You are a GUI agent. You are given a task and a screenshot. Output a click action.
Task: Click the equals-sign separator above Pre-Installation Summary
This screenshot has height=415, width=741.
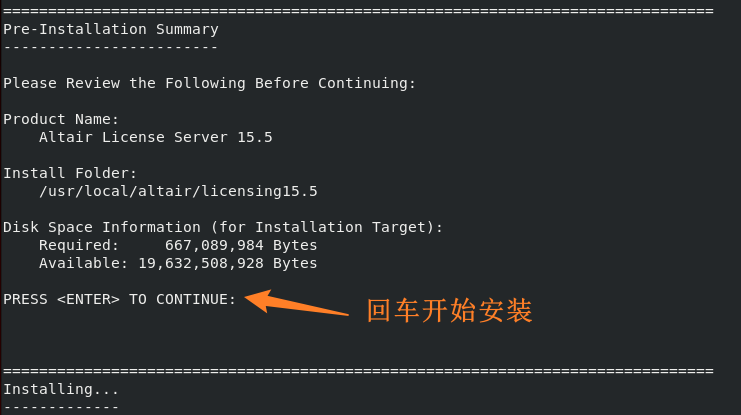coord(358,11)
